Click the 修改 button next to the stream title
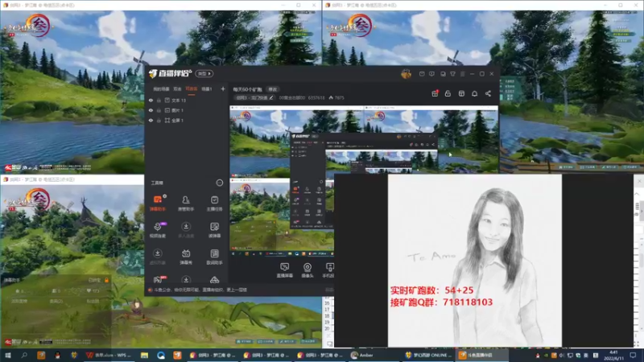Image resolution: width=644 pixels, height=362 pixels. [272, 89]
